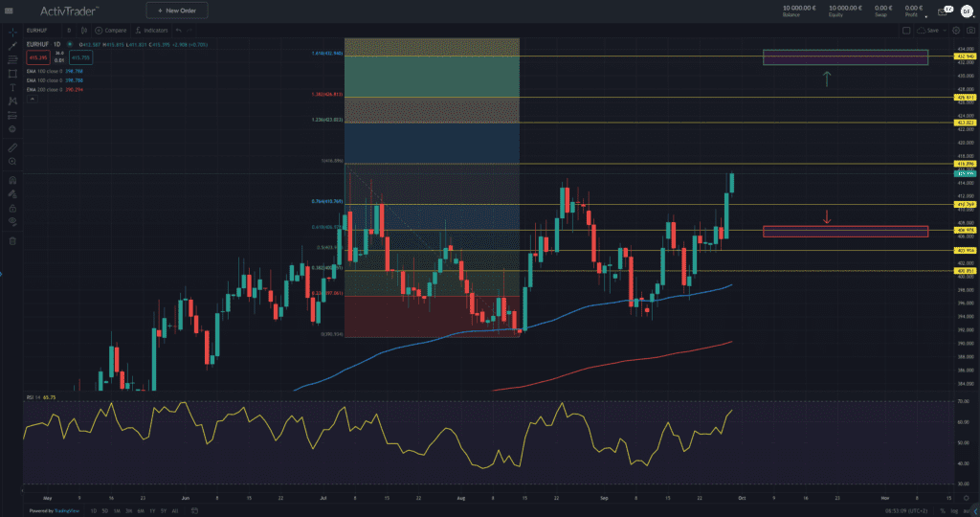
Task: Choose the geometric shapes tool
Action: (x=12, y=73)
